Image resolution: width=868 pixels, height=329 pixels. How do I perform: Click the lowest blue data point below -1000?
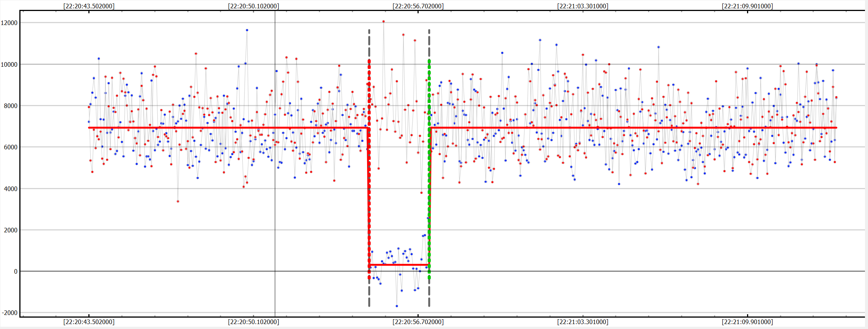point(397,306)
